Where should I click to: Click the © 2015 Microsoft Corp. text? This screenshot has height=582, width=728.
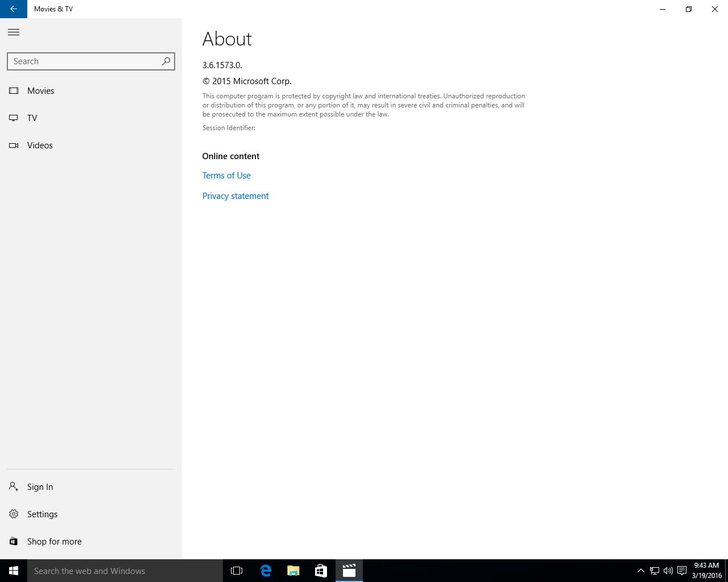pos(247,81)
